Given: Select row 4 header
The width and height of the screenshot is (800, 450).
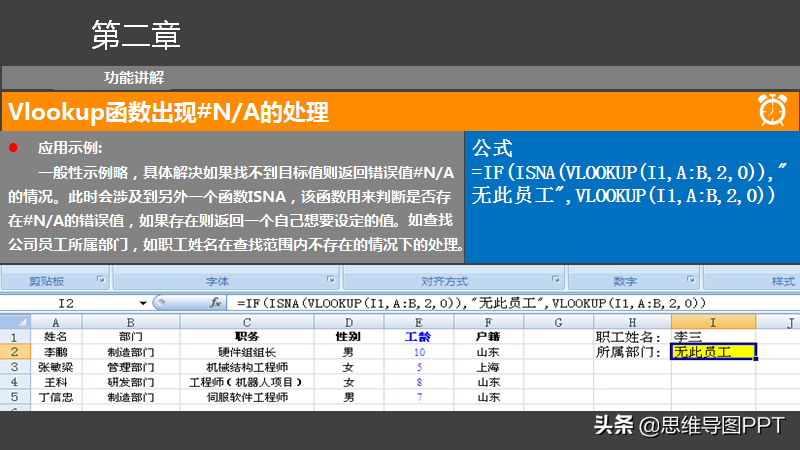Looking at the screenshot, I should coord(15,382).
